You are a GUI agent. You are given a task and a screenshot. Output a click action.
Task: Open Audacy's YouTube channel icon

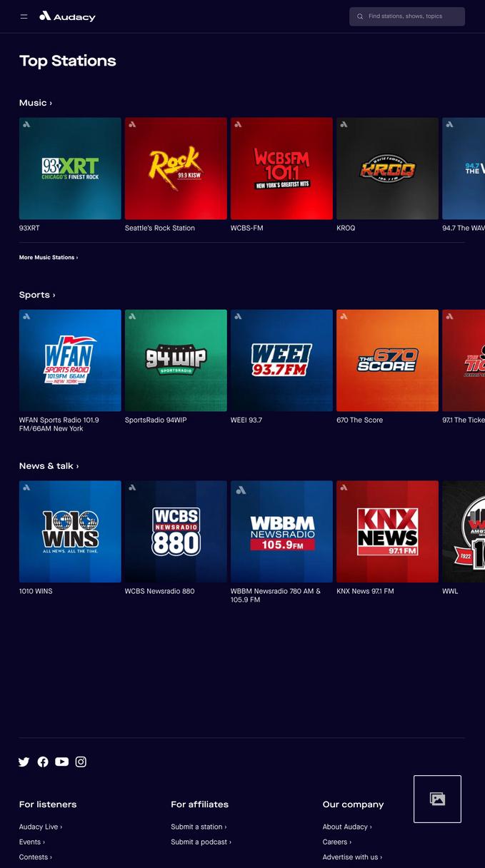[x=62, y=762]
